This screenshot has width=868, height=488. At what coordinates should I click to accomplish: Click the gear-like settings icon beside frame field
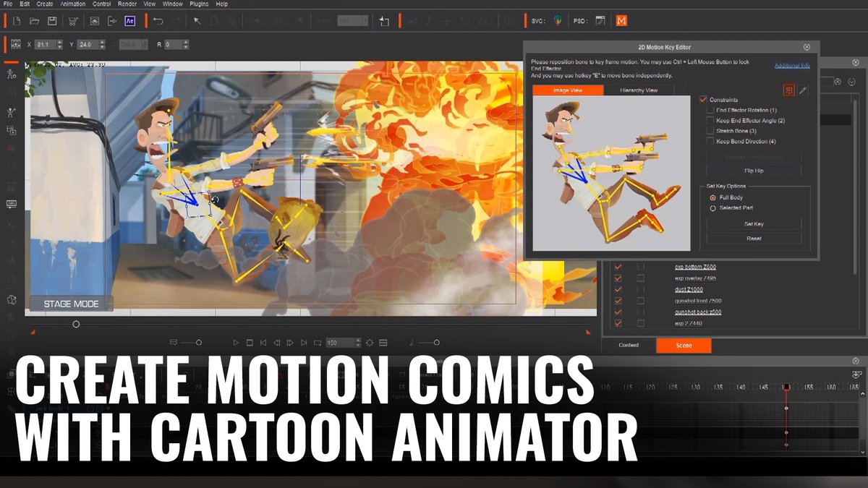(x=370, y=343)
